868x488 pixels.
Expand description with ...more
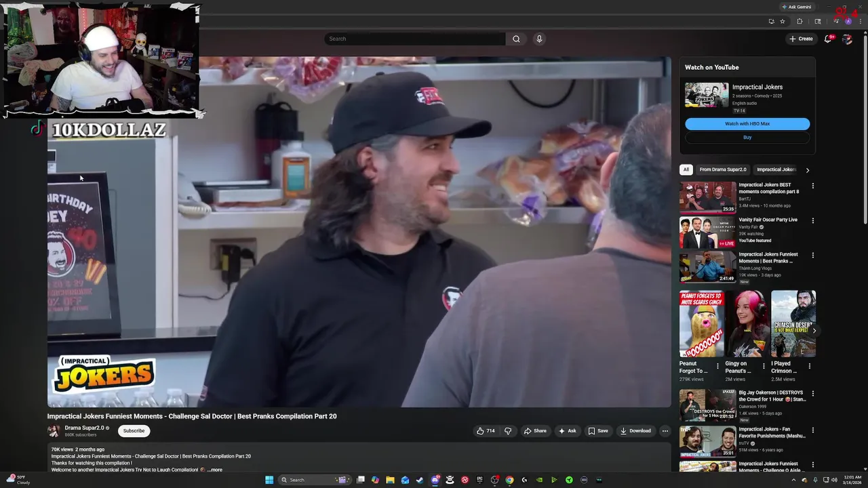(x=214, y=470)
